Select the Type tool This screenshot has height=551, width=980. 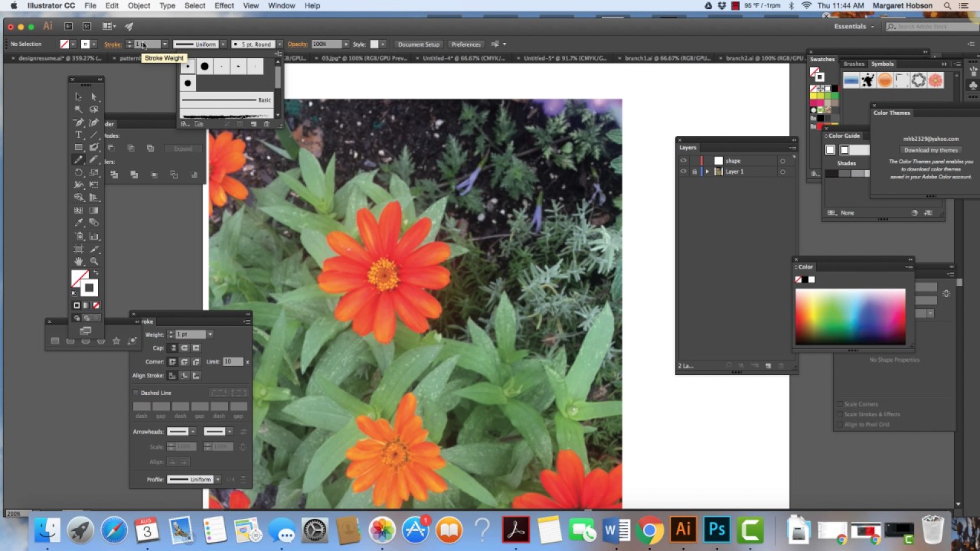point(78,135)
